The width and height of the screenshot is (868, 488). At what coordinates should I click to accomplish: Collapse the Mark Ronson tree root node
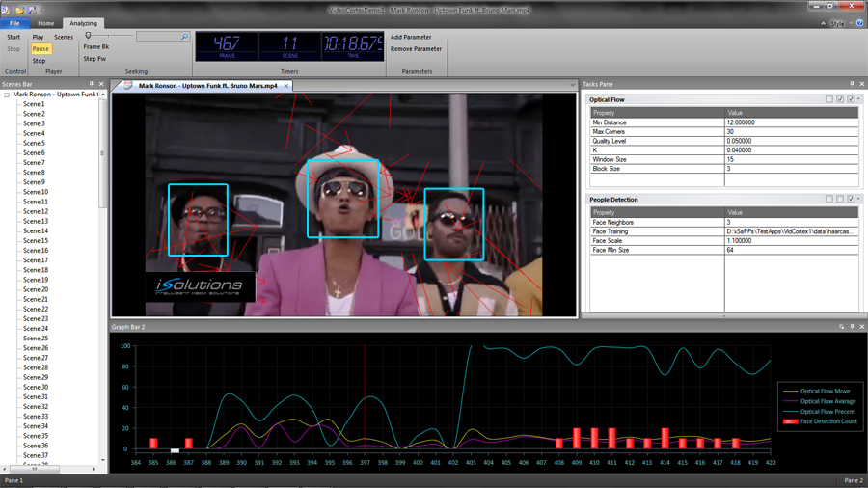pyautogui.click(x=7, y=95)
